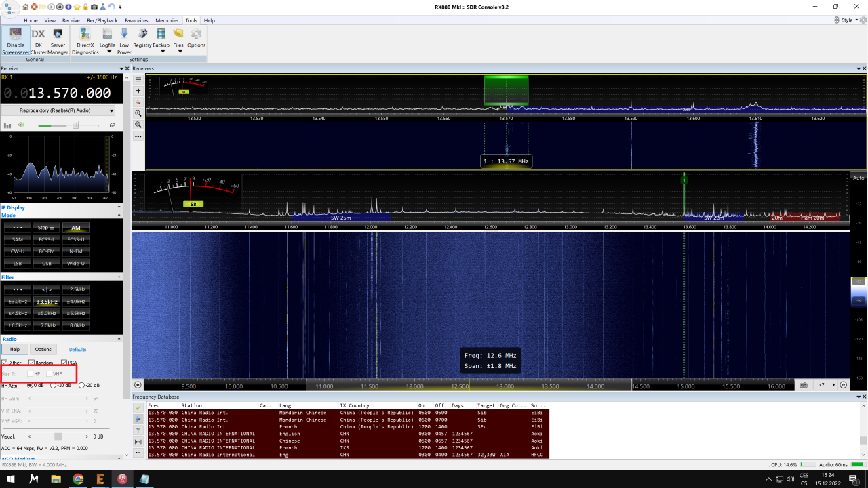Open Chrome from the Windows taskbar
868x488 pixels.
(x=78, y=479)
